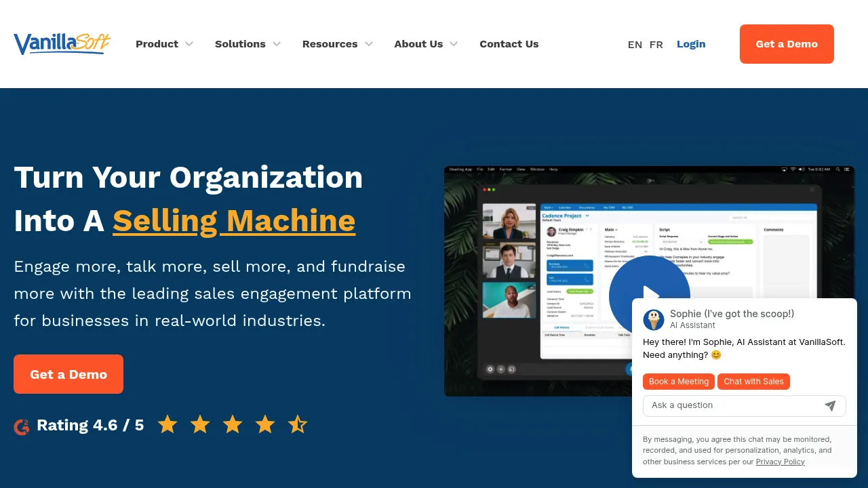
Task: Expand the Solutions dropdown menu
Action: (x=248, y=44)
